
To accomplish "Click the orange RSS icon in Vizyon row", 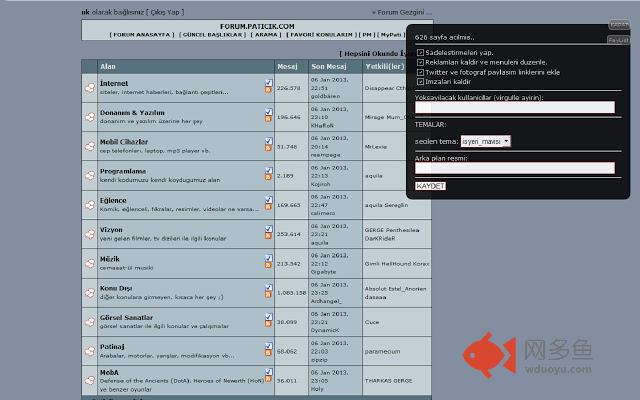I will click(268, 236).
